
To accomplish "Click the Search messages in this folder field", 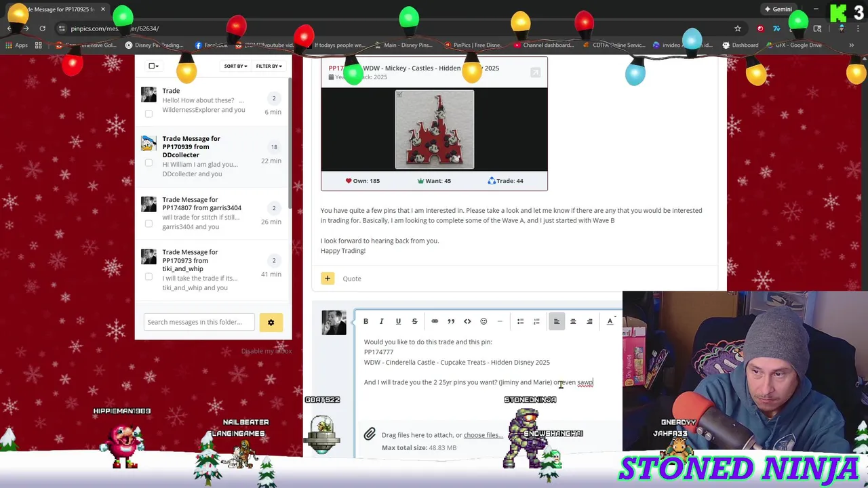I will coord(199,322).
